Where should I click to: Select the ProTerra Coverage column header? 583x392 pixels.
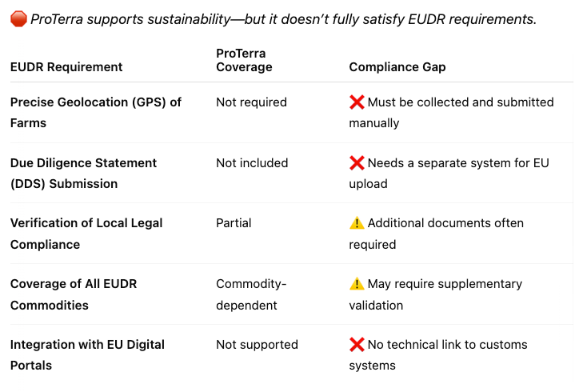click(x=244, y=60)
